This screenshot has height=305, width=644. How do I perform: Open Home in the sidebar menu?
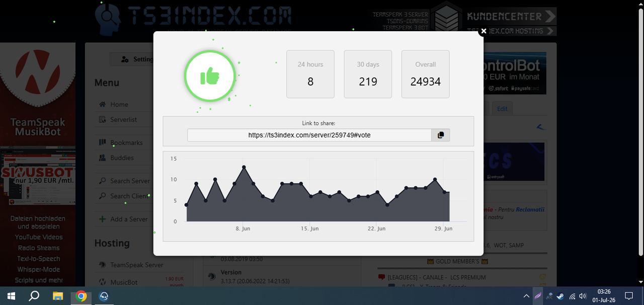coord(119,104)
